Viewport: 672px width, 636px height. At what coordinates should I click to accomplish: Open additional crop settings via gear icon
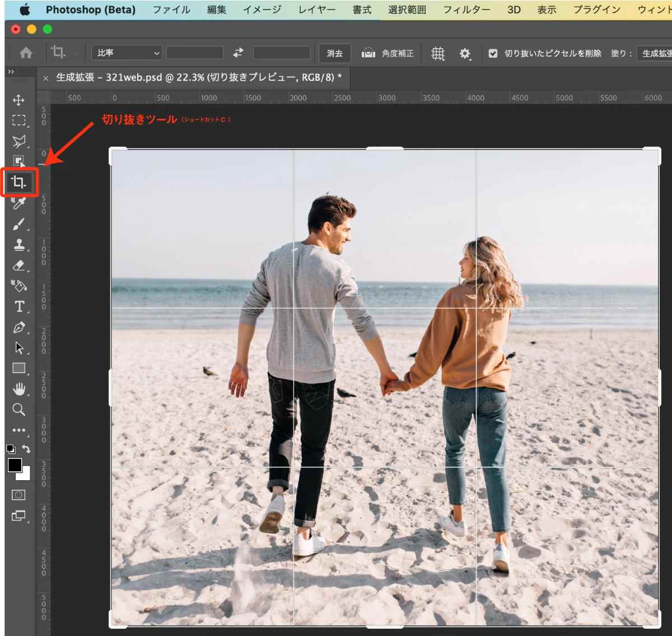pyautogui.click(x=465, y=53)
